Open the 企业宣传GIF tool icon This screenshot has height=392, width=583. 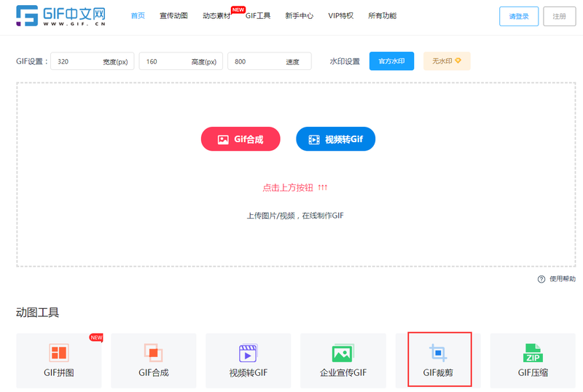point(343,353)
